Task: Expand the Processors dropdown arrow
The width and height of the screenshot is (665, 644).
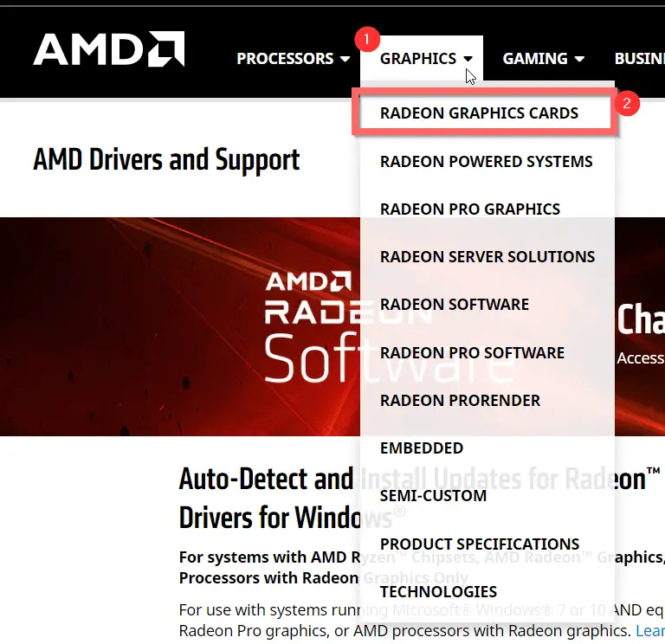Action: [x=345, y=59]
